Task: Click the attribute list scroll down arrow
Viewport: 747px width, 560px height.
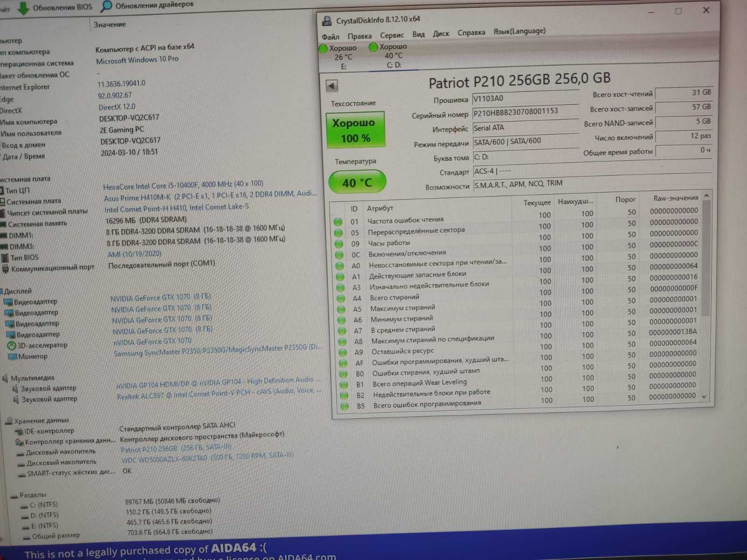Action: click(705, 397)
